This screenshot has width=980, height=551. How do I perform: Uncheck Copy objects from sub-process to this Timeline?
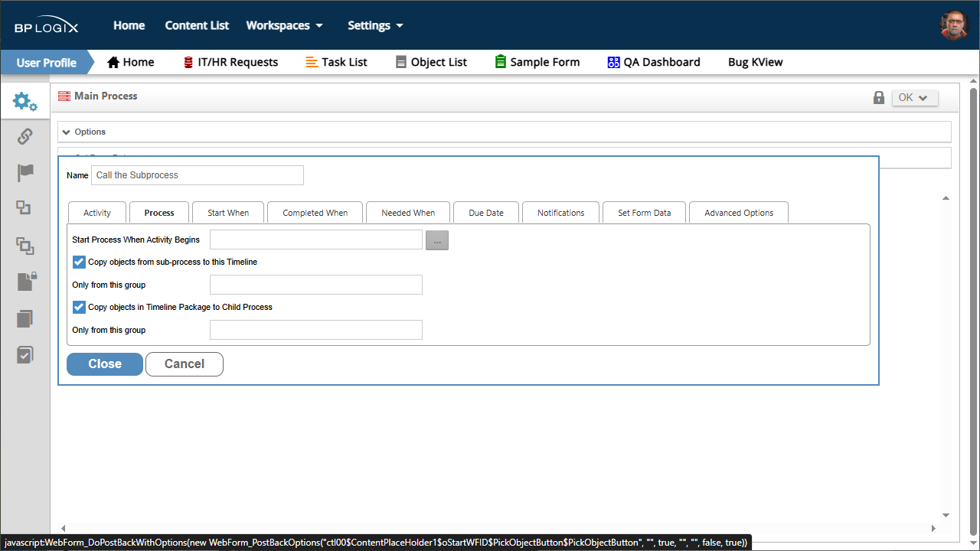pos(79,262)
